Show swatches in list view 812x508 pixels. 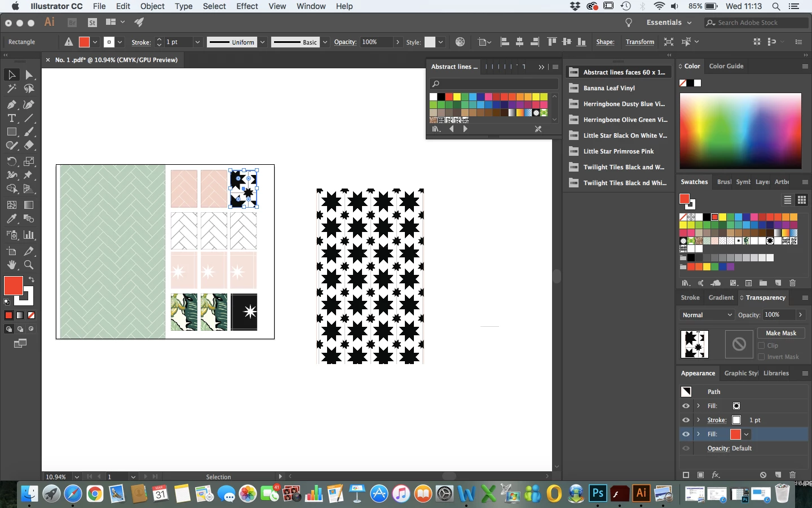click(788, 200)
